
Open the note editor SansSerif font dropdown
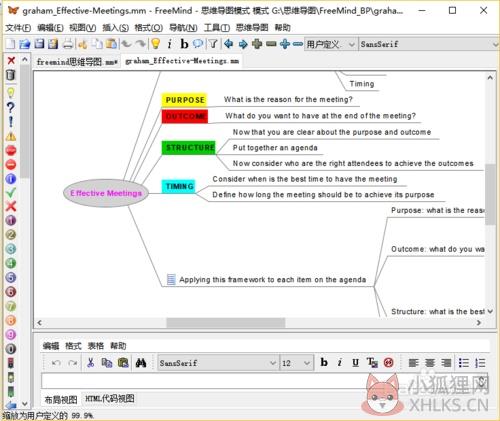click(218, 363)
